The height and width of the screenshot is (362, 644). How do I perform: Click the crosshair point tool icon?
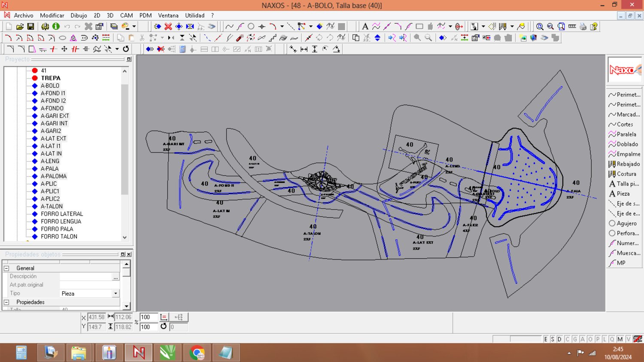262,27
